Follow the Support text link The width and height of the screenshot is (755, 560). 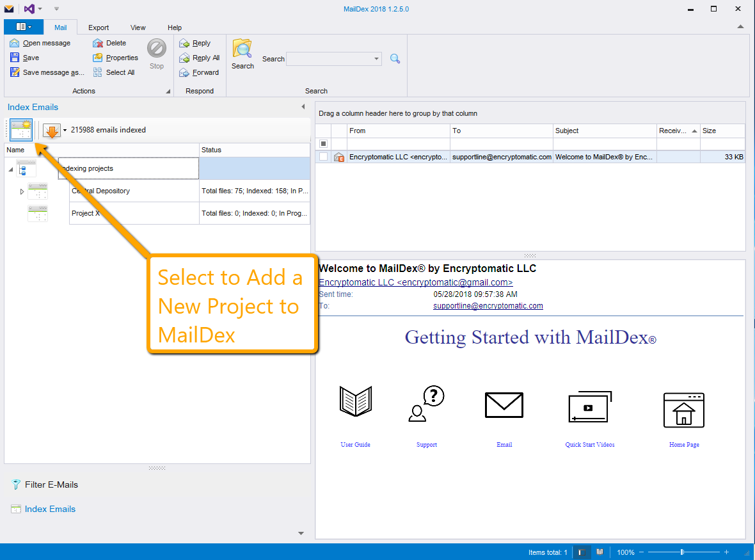pos(427,444)
